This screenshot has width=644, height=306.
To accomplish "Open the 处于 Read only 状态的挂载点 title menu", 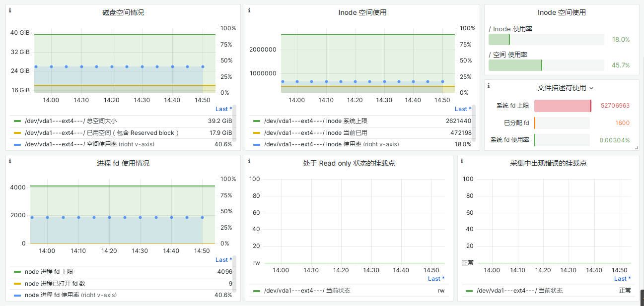I will pos(349,163).
